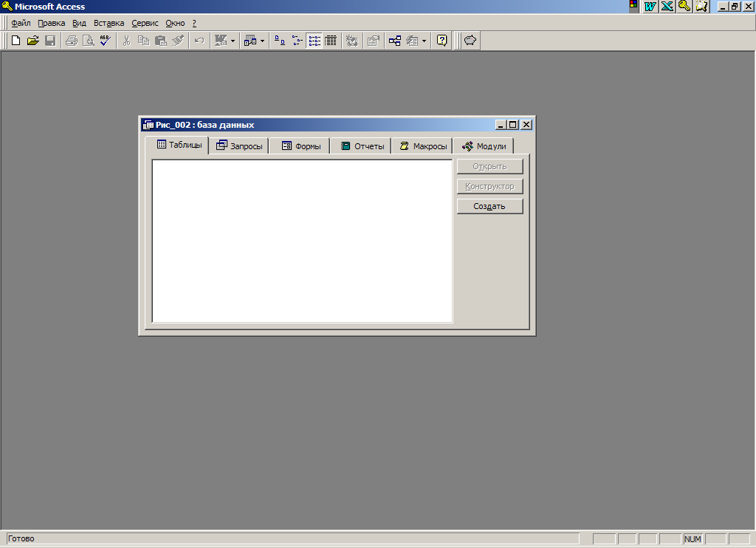Click the Paste clipboard icon

(160, 41)
